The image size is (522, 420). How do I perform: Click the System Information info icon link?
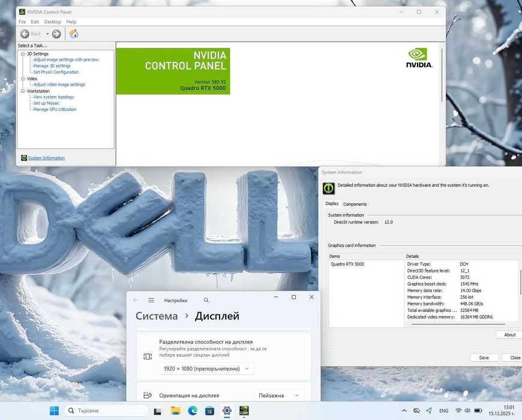pos(24,158)
